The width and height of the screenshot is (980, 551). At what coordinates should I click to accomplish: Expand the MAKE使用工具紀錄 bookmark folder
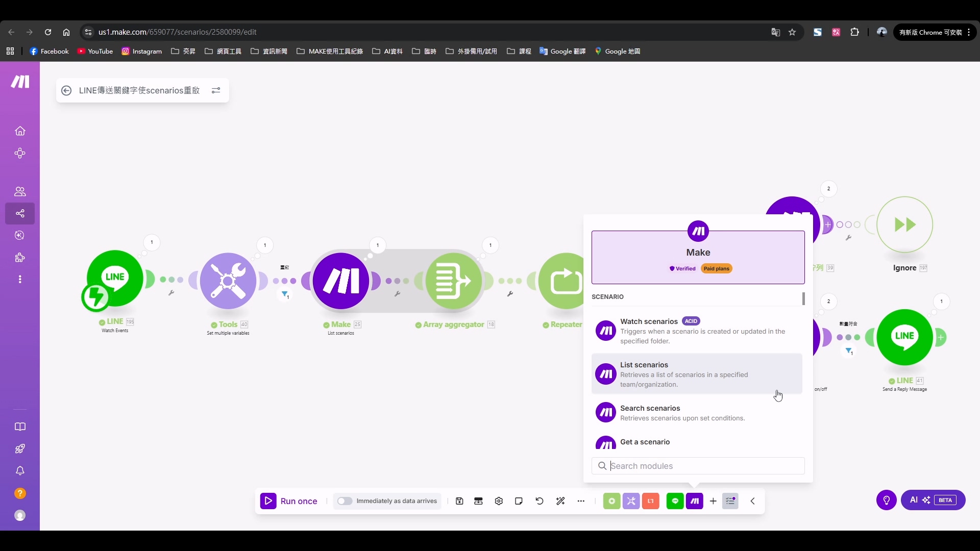point(330,52)
